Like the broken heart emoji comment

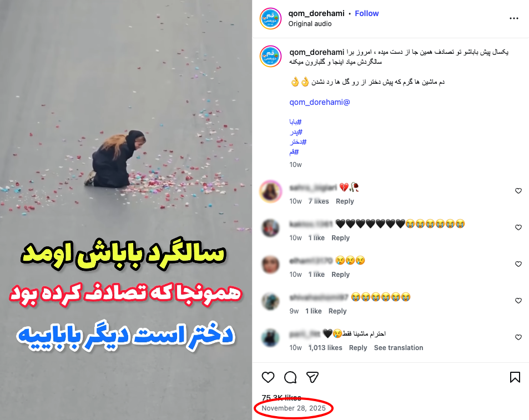(518, 191)
